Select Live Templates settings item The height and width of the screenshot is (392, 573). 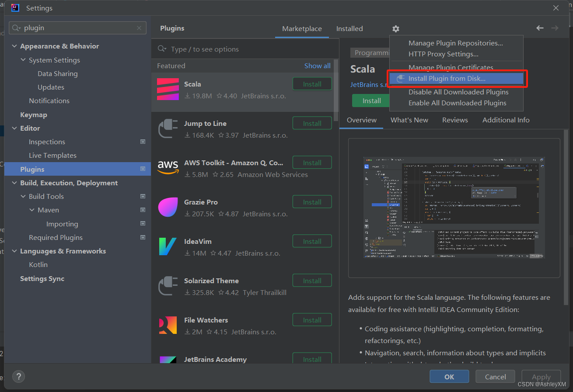click(x=52, y=155)
